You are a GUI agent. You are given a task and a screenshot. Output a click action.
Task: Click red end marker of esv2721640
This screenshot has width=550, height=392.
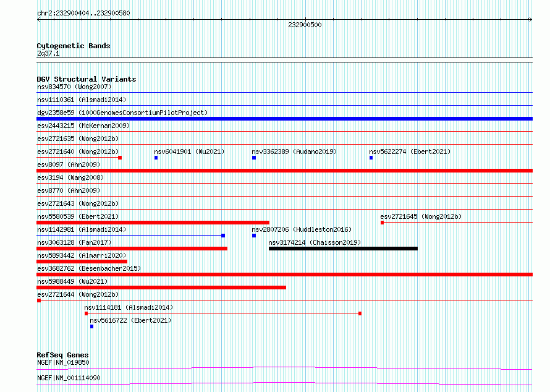point(120,158)
